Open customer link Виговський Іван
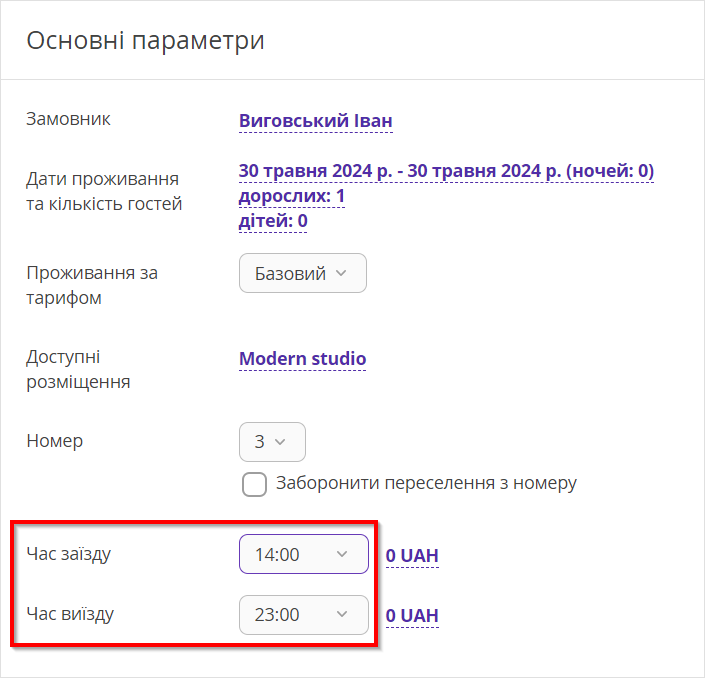 (x=316, y=121)
